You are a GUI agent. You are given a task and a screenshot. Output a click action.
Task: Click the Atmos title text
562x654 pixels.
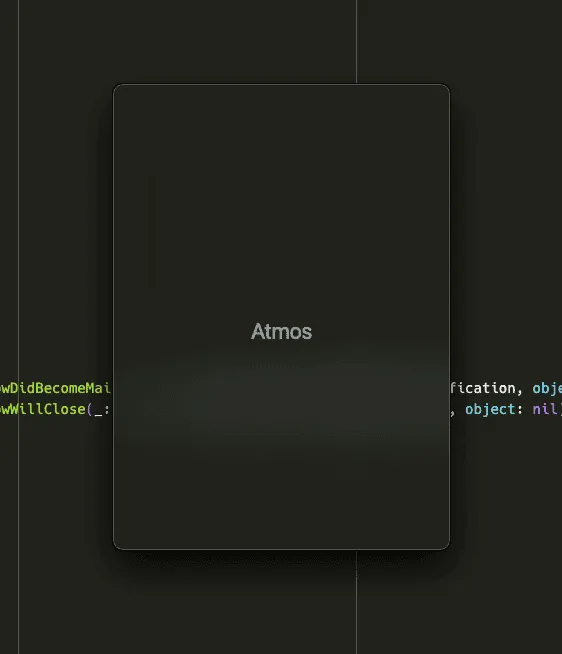tap(281, 332)
